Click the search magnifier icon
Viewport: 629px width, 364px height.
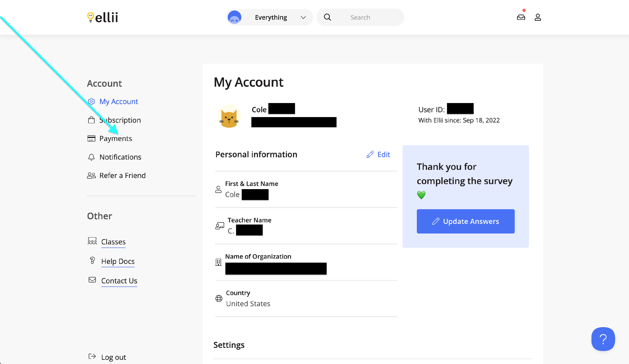(x=327, y=17)
